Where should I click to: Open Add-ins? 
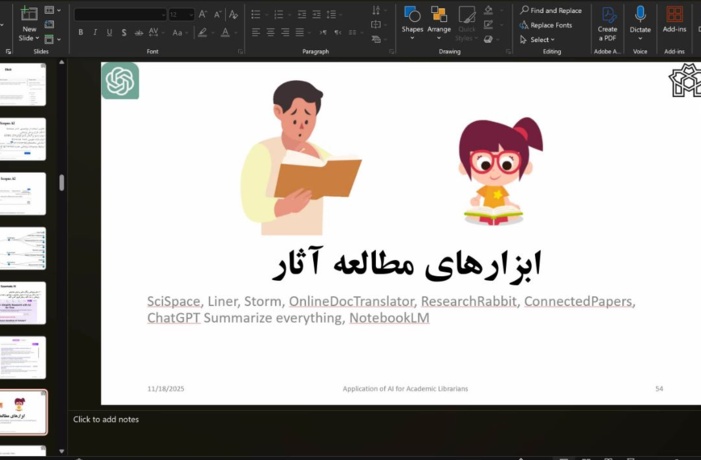674,20
